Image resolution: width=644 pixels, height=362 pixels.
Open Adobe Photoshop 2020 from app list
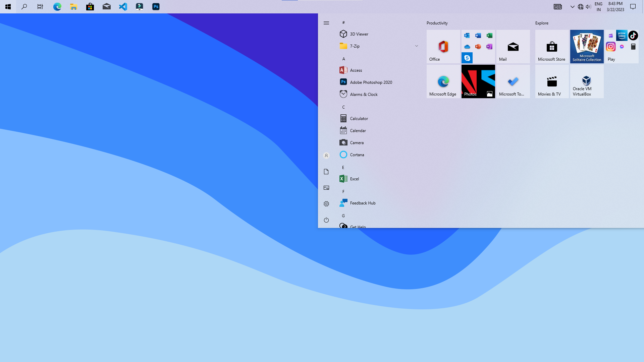point(371,82)
